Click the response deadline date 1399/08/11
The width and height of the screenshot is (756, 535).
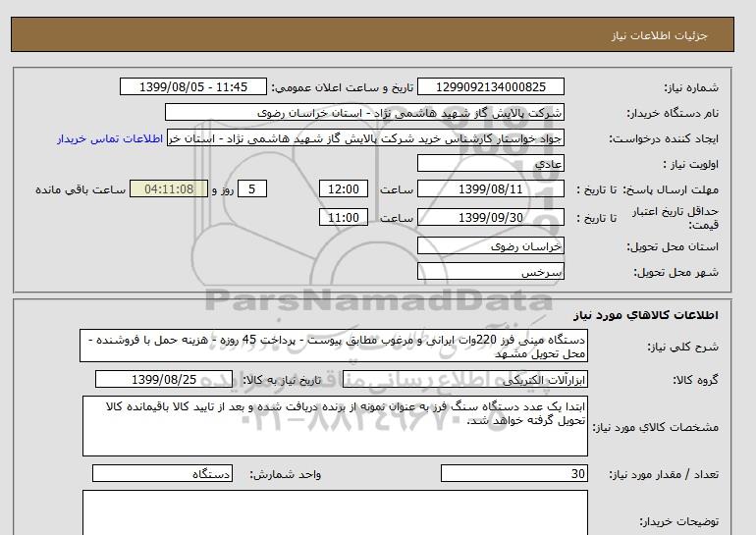coord(491,189)
